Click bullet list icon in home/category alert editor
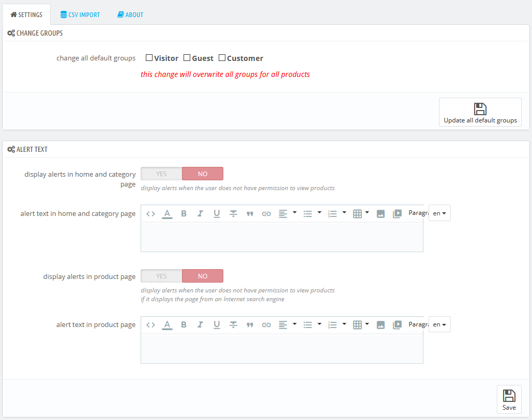This screenshot has height=420, width=532. (x=308, y=213)
